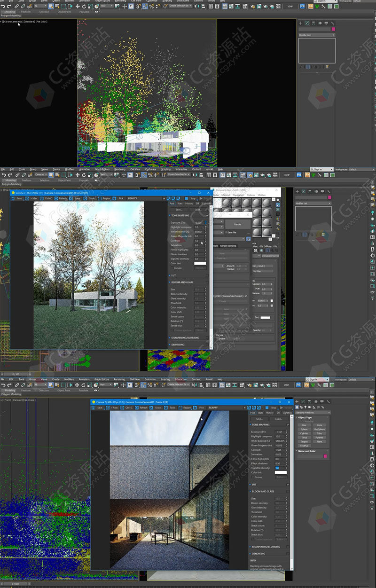The height and width of the screenshot is (588, 376).
Task: Select the Cameras category icon in Create panel
Action: (x=310, y=408)
